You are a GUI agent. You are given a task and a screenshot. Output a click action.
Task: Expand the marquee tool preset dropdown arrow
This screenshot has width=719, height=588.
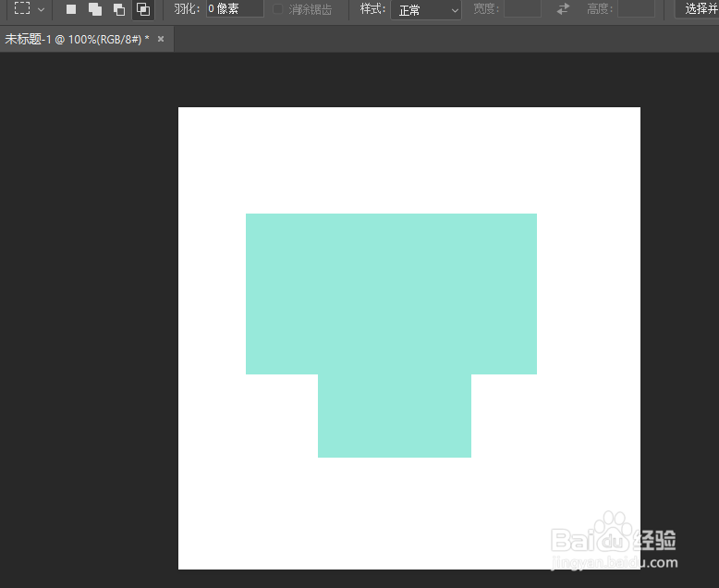coord(41,9)
